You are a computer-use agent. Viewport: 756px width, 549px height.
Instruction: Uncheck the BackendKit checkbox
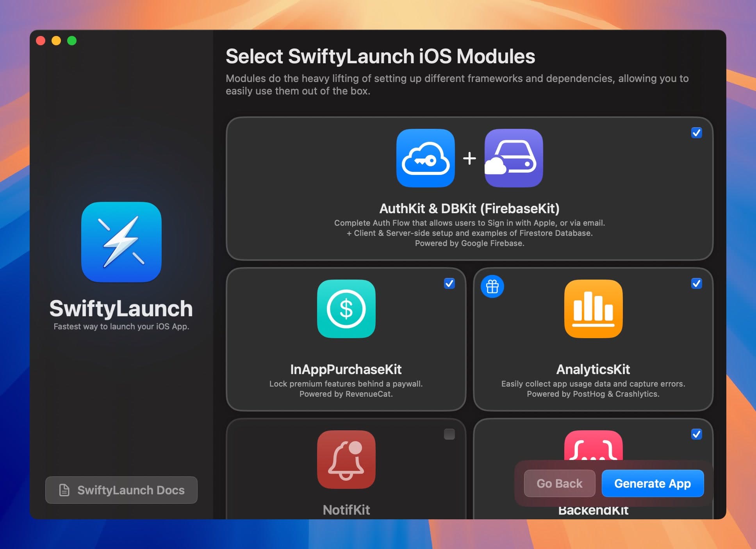click(x=697, y=434)
